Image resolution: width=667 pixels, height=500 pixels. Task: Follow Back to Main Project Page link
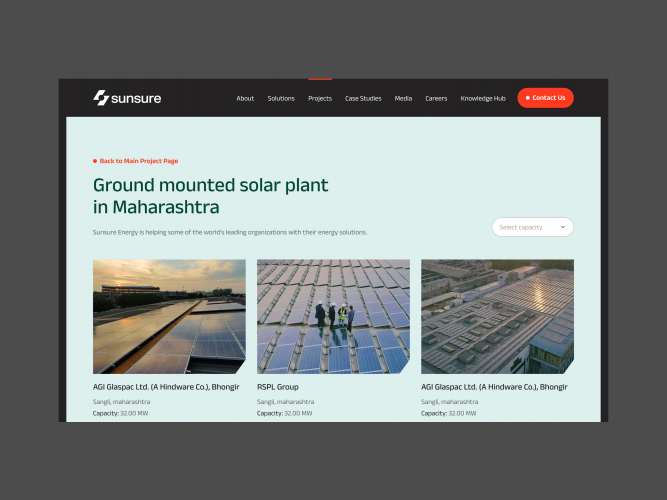136,161
